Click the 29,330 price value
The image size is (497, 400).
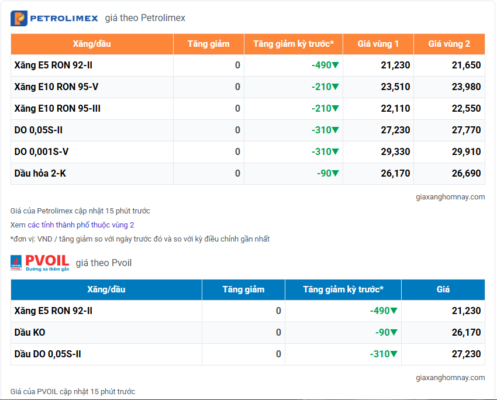pos(395,152)
